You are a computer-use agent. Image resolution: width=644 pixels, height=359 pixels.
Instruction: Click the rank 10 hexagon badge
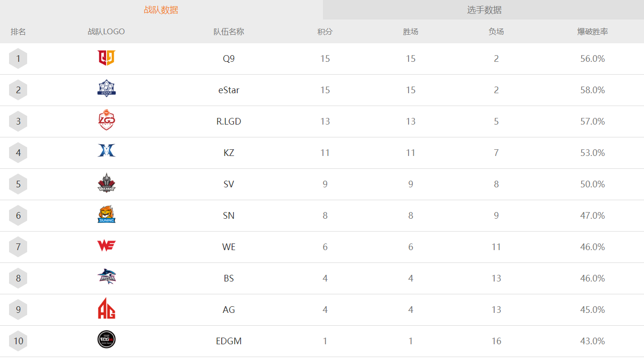click(x=18, y=341)
